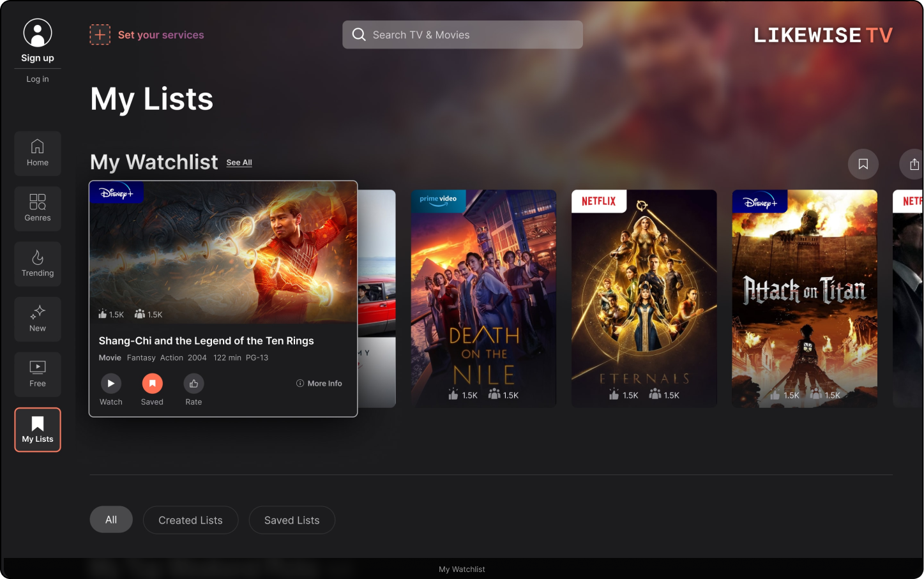Viewport: 924px width, 579px height.
Task: Click See All next to My Watchlist
Action: (x=239, y=163)
